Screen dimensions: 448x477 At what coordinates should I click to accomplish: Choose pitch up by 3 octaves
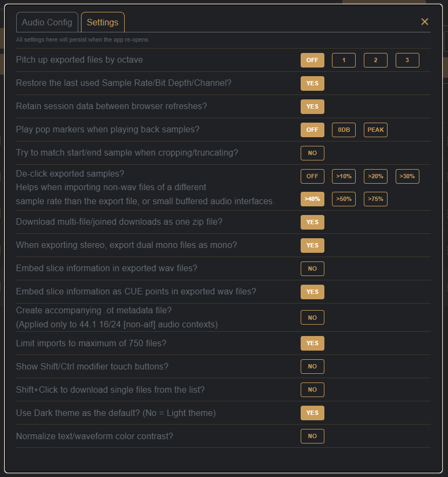click(407, 60)
